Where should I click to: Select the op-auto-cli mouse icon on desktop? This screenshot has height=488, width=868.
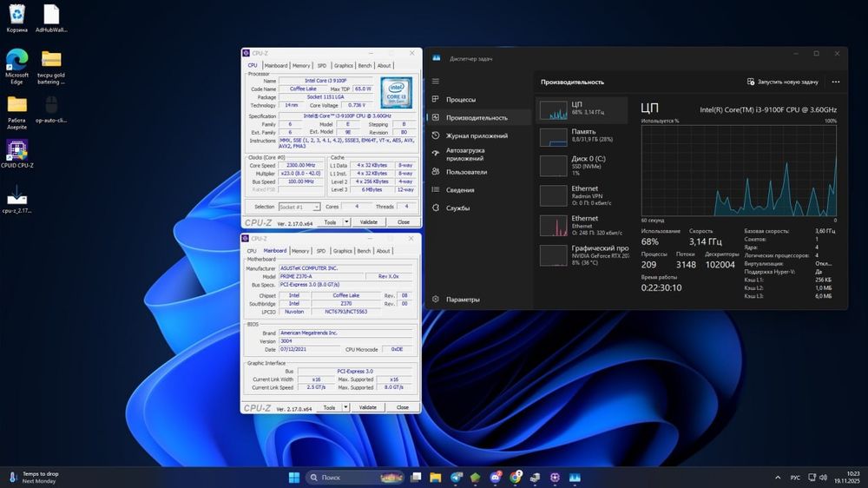point(51,109)
